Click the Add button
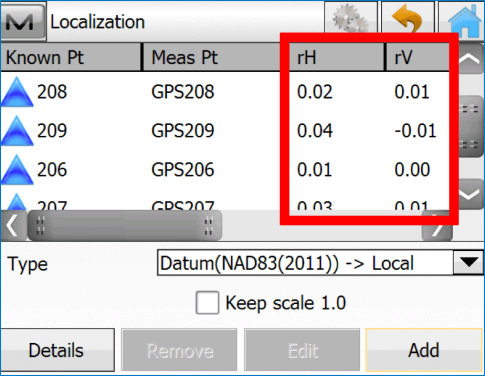This screenshot has width=485, height=376. (x=424, y=350)
